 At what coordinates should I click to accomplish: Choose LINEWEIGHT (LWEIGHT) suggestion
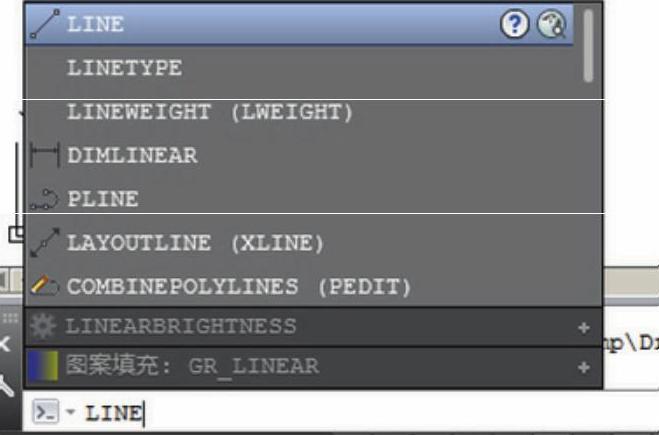[210, 113]
